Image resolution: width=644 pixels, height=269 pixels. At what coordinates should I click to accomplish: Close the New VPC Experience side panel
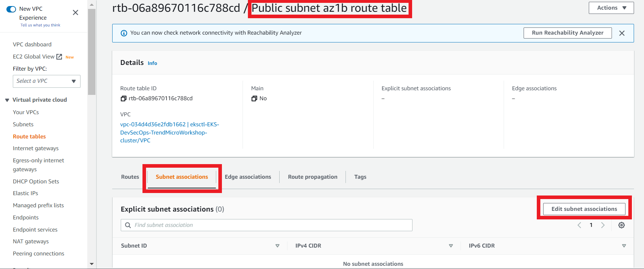76,13
